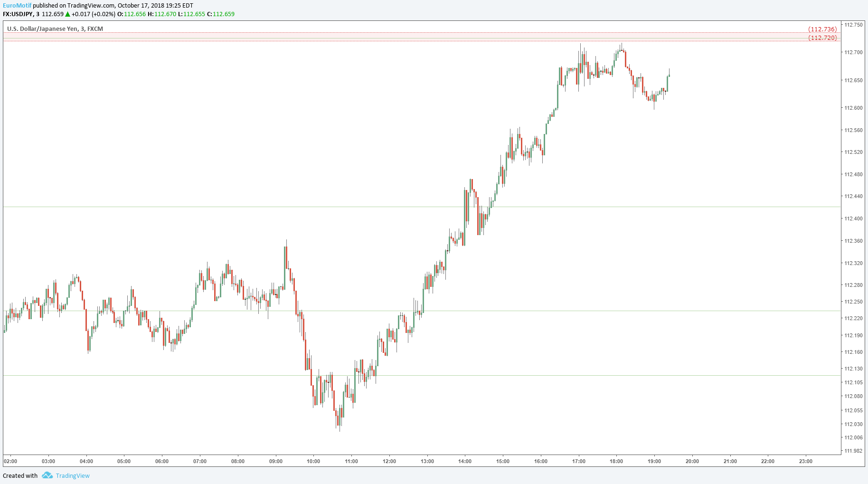Click the green up-arrow change indicator
This screenshot has width=868, height=484.
(x=68, y=14)
